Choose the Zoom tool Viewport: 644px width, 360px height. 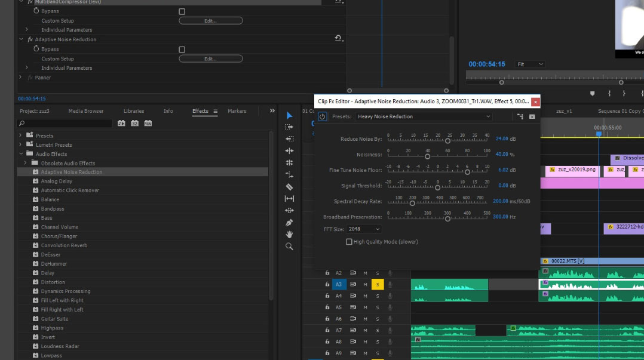point(289,247)
